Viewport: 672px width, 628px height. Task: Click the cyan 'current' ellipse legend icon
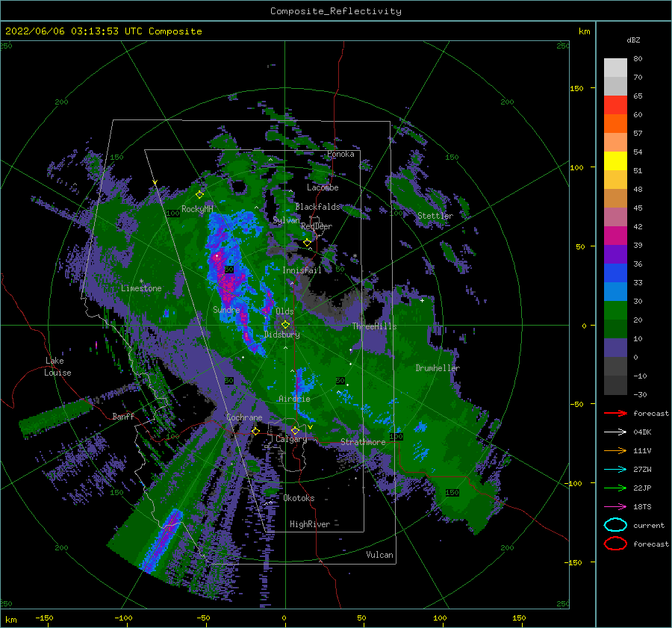615,525
